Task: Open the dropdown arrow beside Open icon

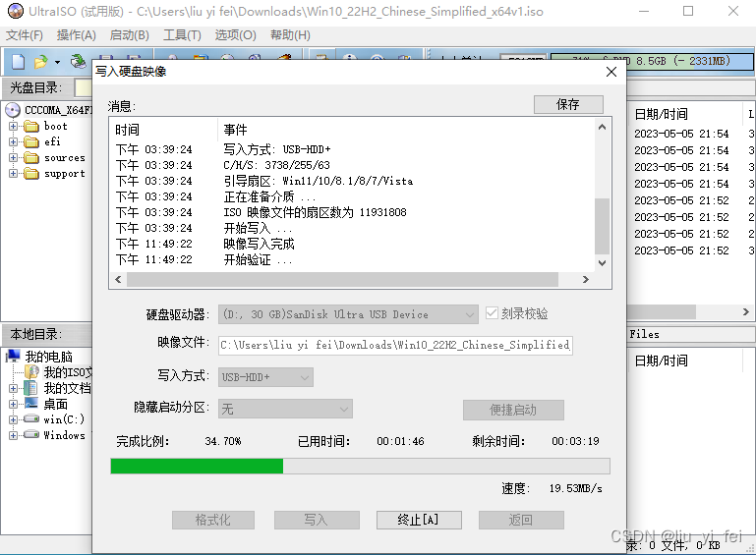Action: (x=57, y=62)
